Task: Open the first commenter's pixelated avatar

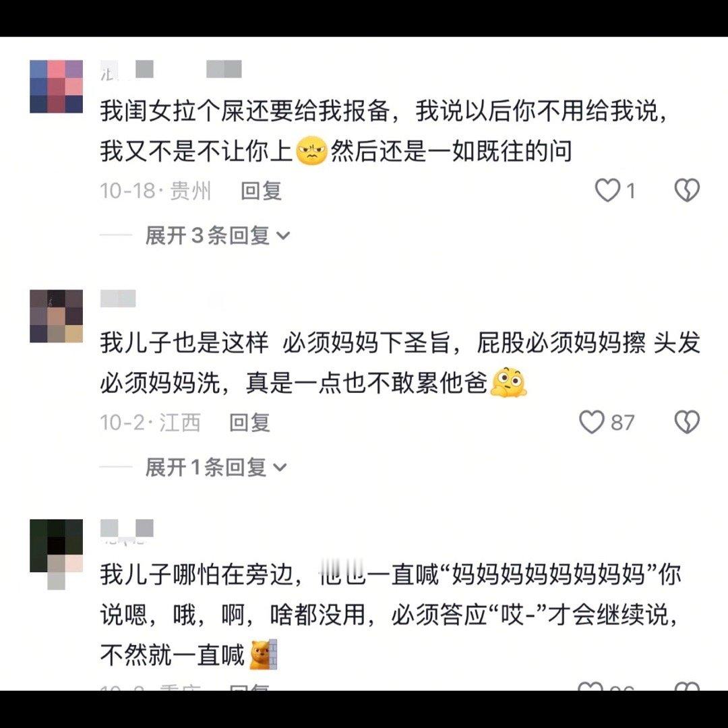Action: coord(56,86)
